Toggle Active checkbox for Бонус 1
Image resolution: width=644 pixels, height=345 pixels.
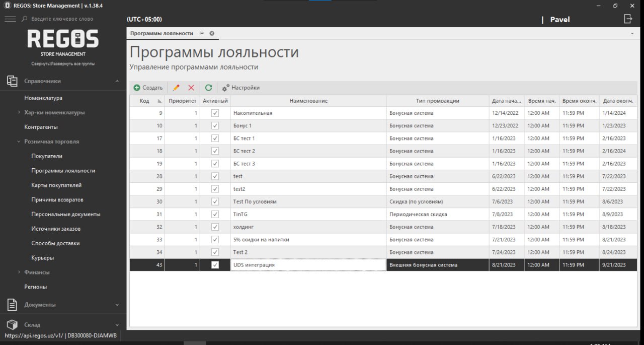[215, 126]
